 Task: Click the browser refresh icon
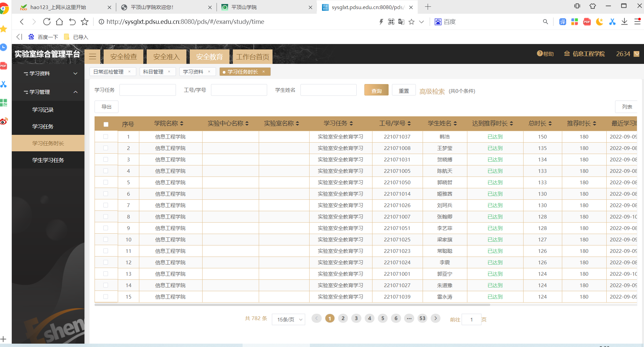point(47,22)
